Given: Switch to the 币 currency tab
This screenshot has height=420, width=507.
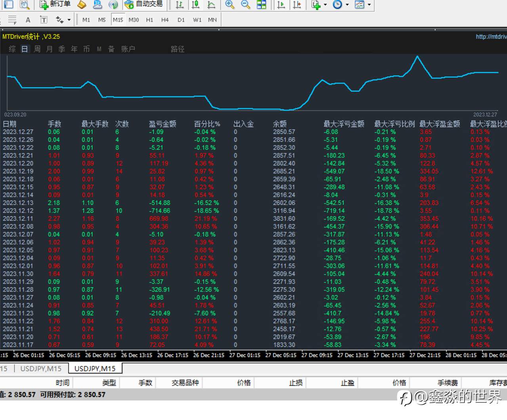Looking at the screenshot, I should tap(86, 49).
